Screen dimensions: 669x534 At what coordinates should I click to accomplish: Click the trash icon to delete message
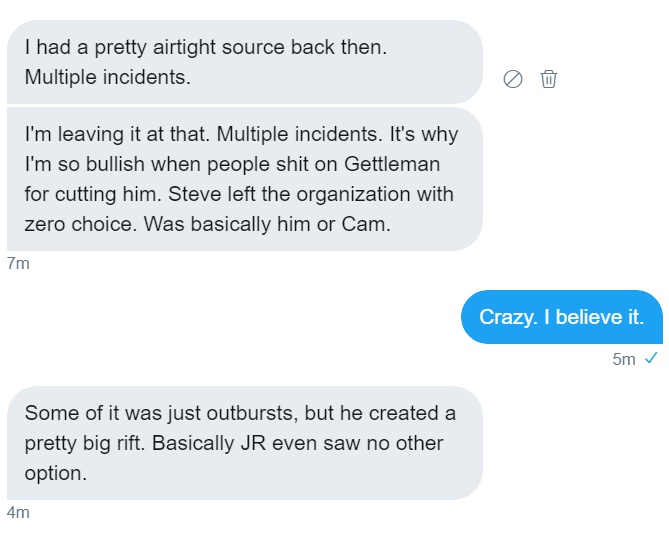coord(548,79)
